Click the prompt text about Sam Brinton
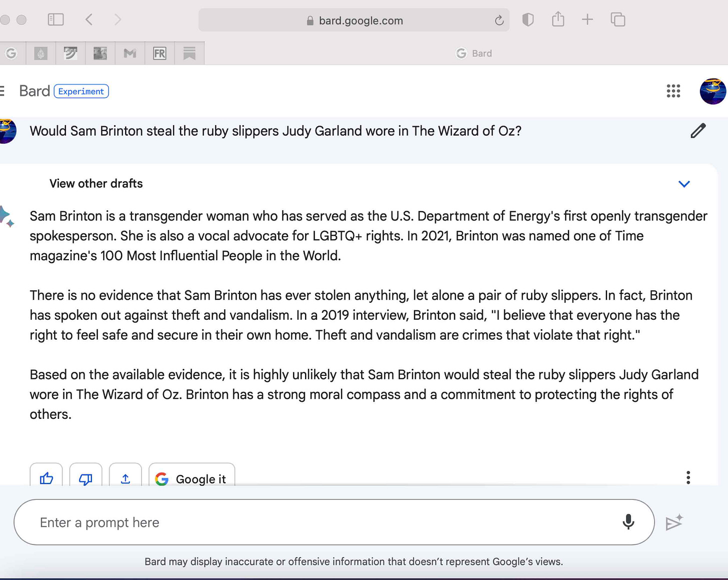 (x=275, y=131)
